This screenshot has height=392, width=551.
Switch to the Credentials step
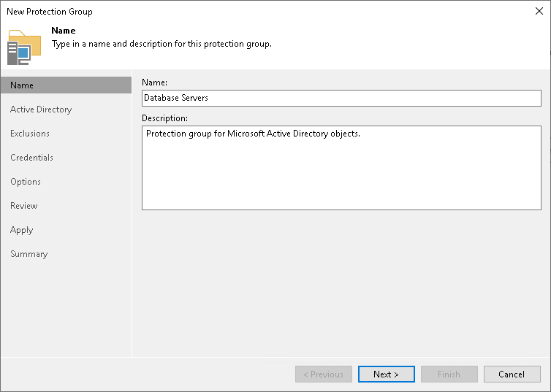pyautogui.click(x=31, y=158)
